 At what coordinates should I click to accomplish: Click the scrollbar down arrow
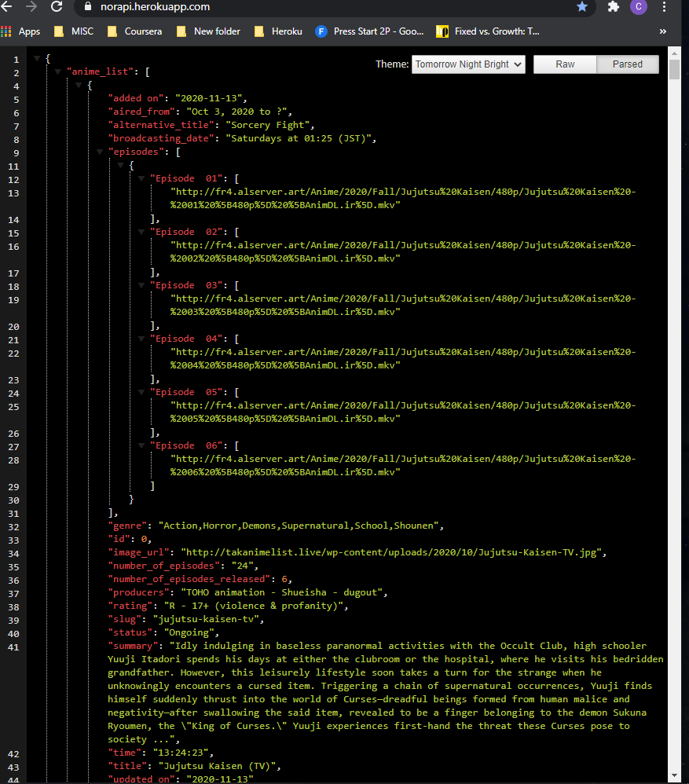point(675,776)
